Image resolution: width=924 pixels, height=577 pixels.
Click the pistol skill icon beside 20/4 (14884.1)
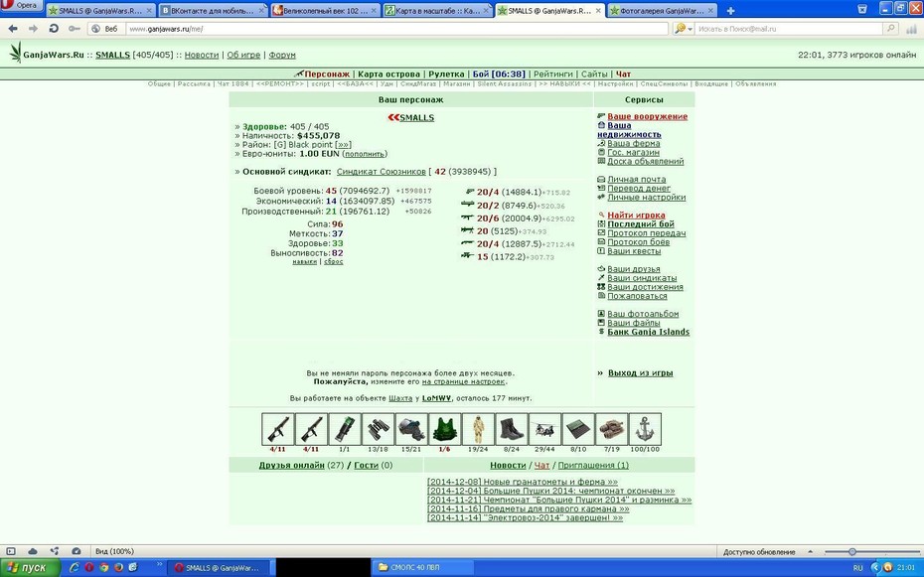(469, 192)
